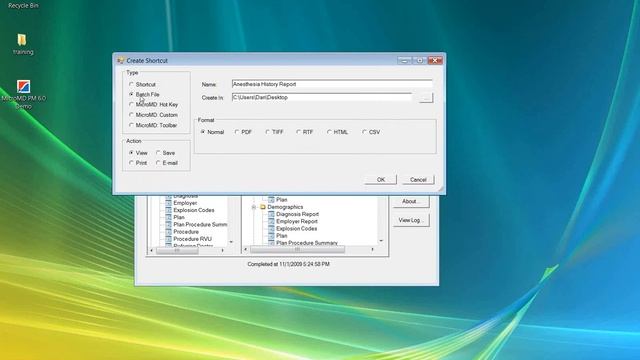The height and width of the screenshot is (360, 640).
Task: Click the Completed at 11/1/2009 status text
Action: [288, 264]
